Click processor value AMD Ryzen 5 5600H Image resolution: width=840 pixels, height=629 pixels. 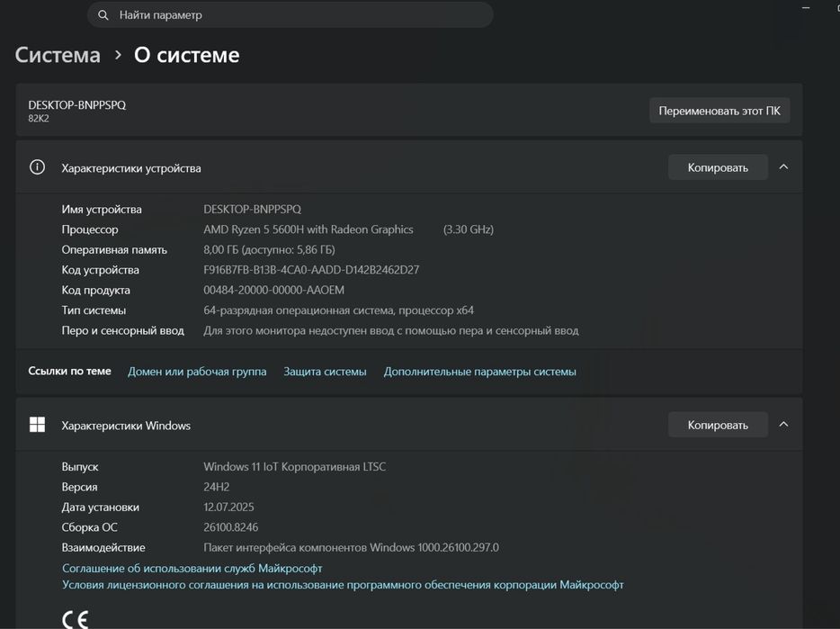(x=308, y=229)
